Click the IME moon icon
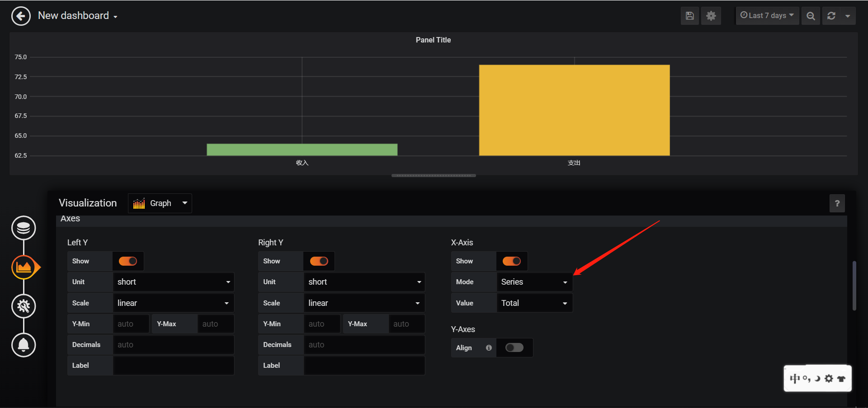The image size is (868, 408). [817, 379]
